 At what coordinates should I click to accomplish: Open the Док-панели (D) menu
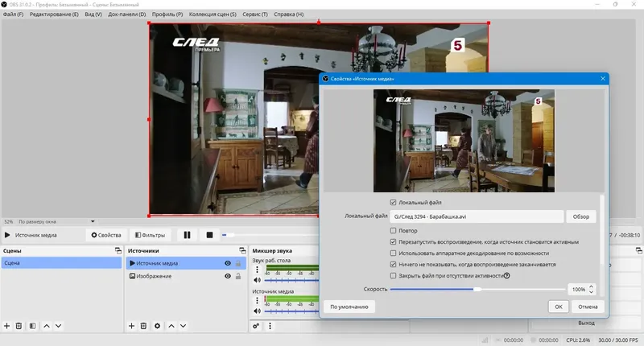[127, 14]
